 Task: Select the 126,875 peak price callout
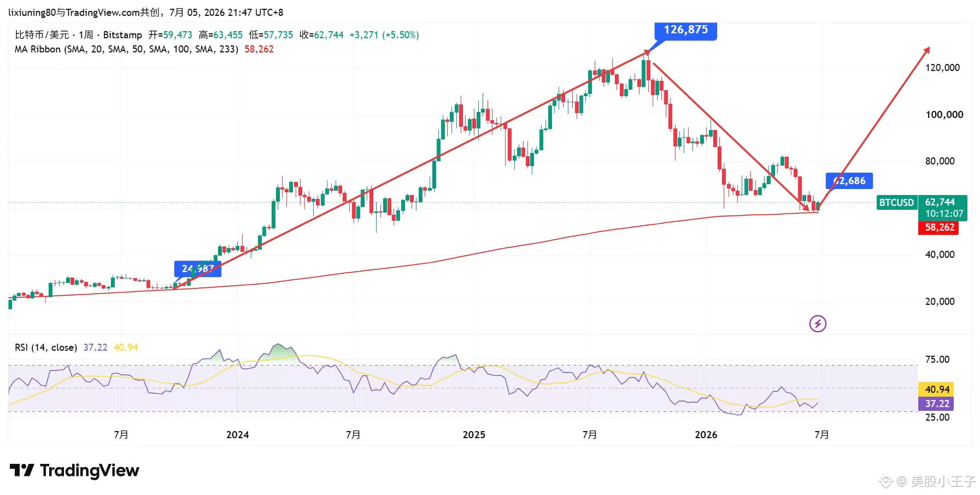click(685, 30)
